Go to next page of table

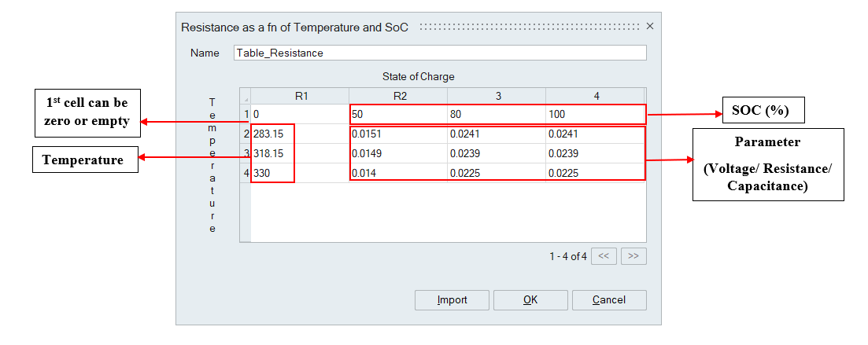[x=633, y=256]
